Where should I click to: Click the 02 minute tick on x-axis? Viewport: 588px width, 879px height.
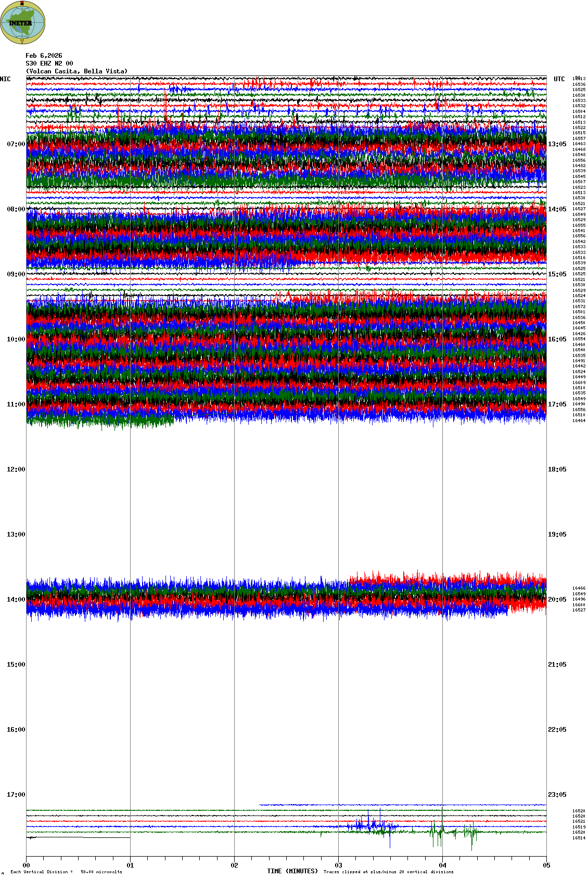(234, 865)
